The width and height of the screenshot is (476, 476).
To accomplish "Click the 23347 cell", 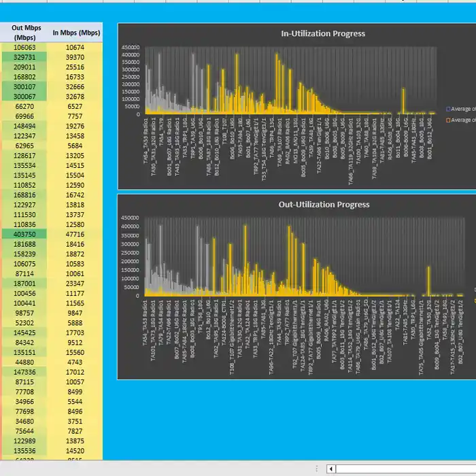I will point(75,284).
